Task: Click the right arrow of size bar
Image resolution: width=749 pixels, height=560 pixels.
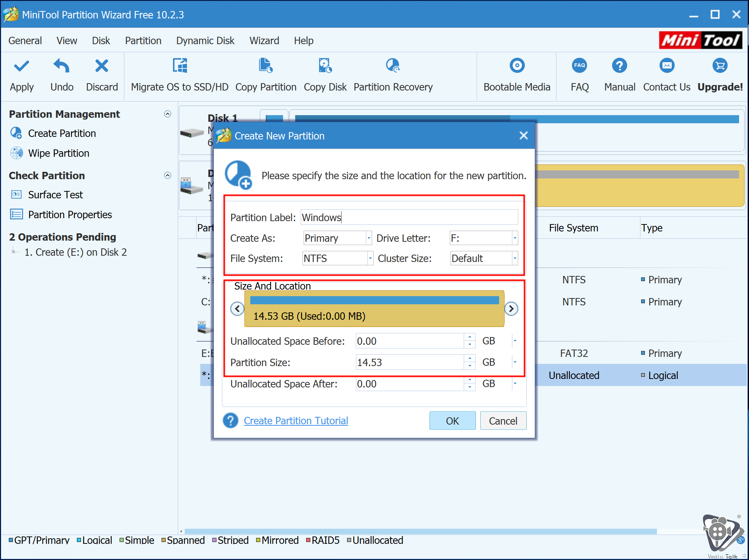Action: (511, 308)
